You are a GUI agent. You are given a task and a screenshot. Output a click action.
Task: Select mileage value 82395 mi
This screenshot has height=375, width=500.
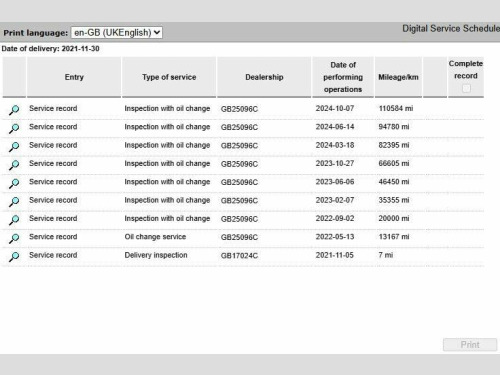coord(394,145)
